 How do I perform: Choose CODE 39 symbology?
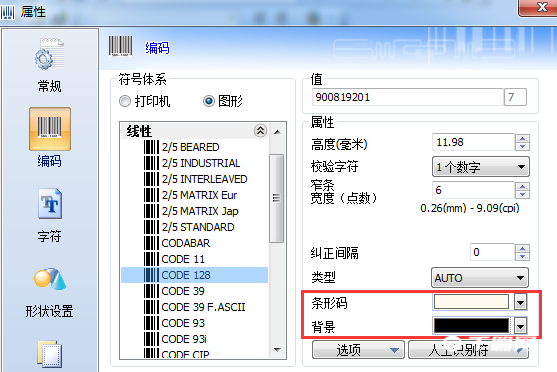pos(183,291)
